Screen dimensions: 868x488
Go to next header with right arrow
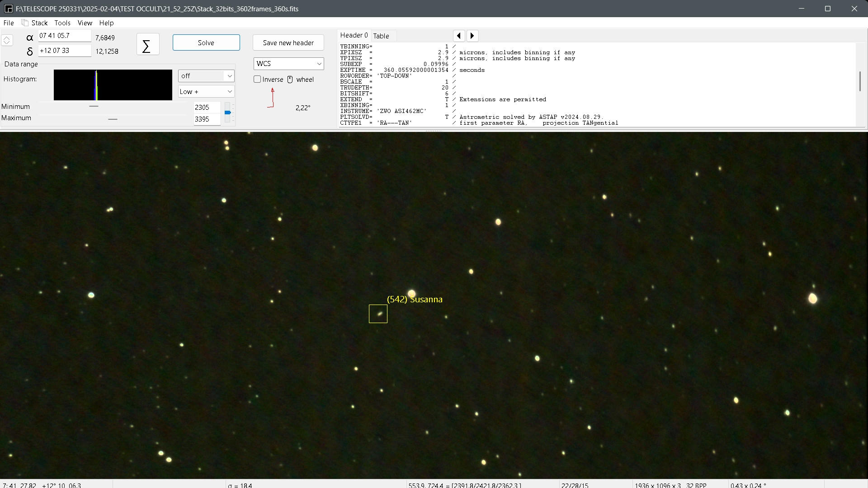[x=472, y=36]
